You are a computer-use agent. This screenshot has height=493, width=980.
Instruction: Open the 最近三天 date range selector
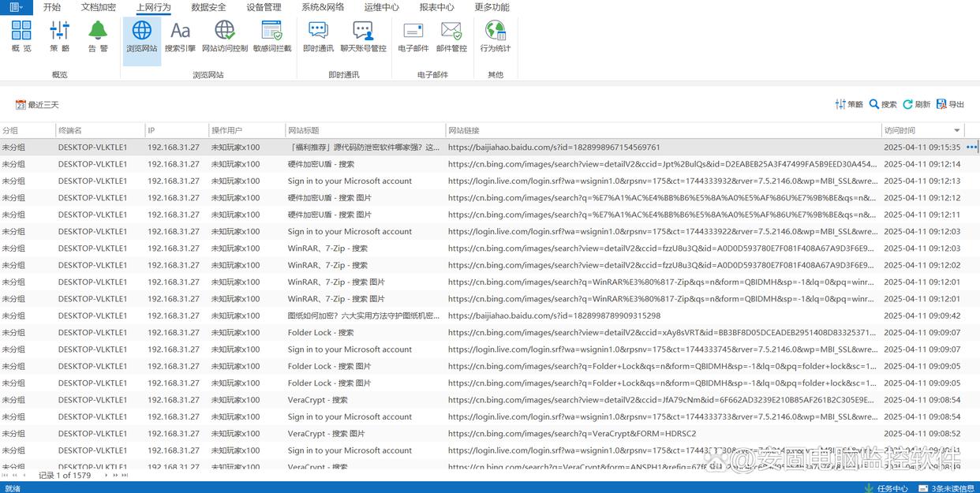[37, 105]
